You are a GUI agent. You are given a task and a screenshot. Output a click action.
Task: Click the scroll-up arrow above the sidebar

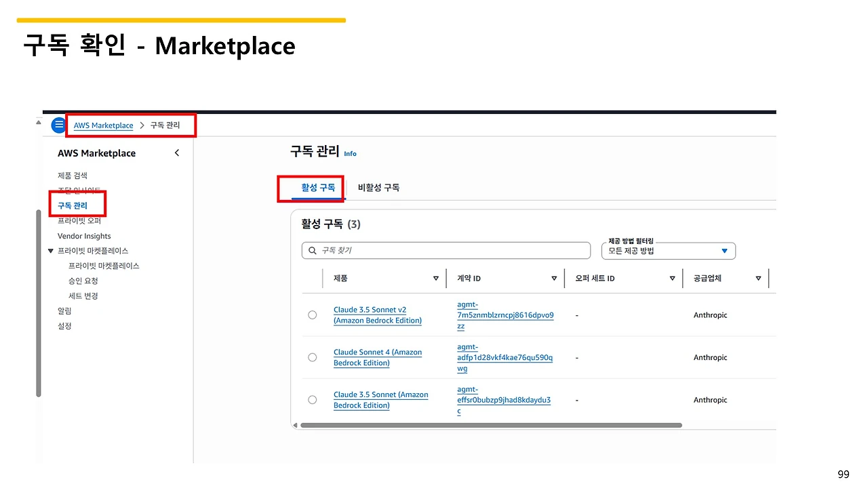39,122
